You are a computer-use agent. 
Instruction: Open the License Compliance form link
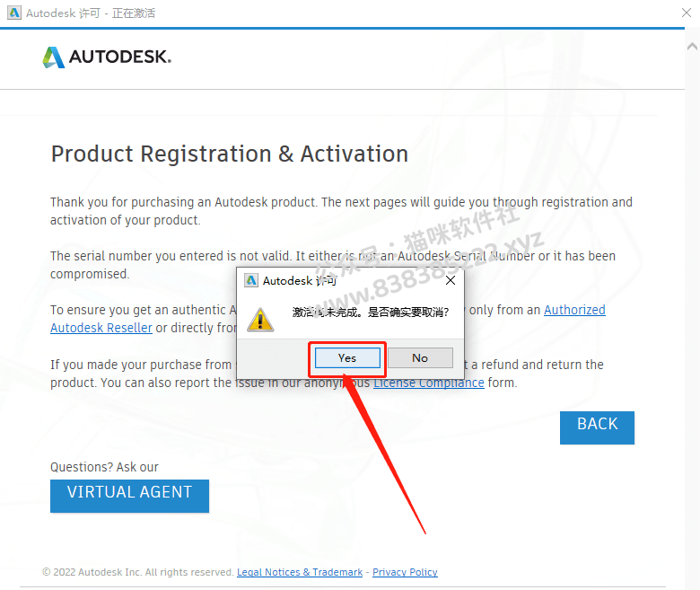(x=429, y=383)
